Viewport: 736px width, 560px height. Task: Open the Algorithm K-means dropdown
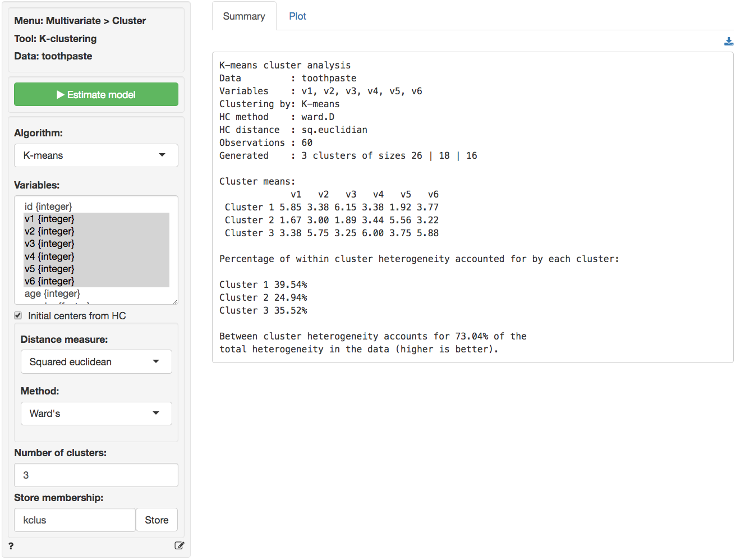(96, 155)
